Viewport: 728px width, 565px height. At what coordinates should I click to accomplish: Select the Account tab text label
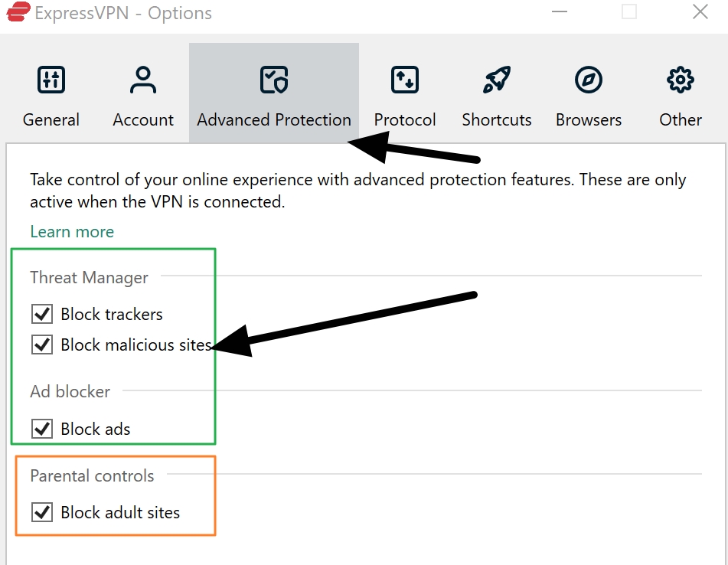pos(143,120)
